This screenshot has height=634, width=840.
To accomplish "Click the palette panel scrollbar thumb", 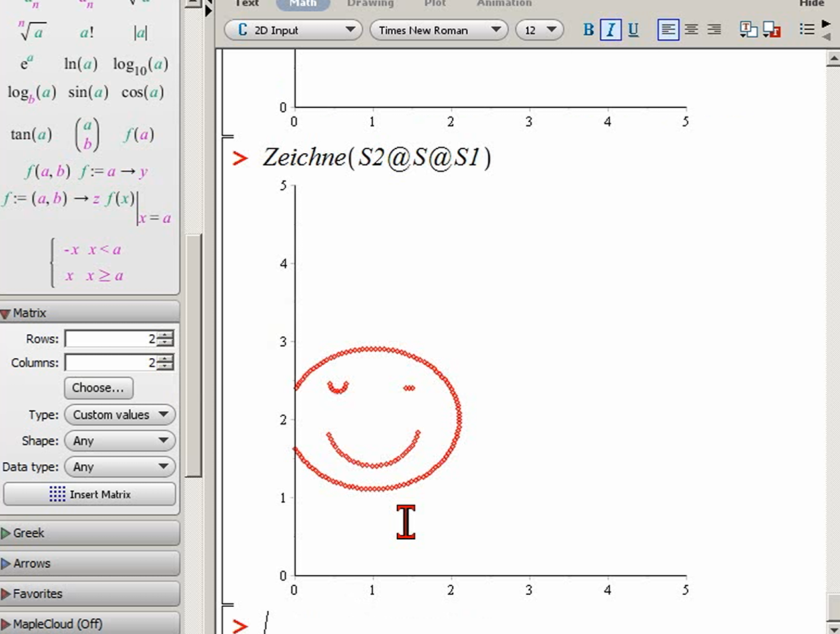I will coord(194,355).
